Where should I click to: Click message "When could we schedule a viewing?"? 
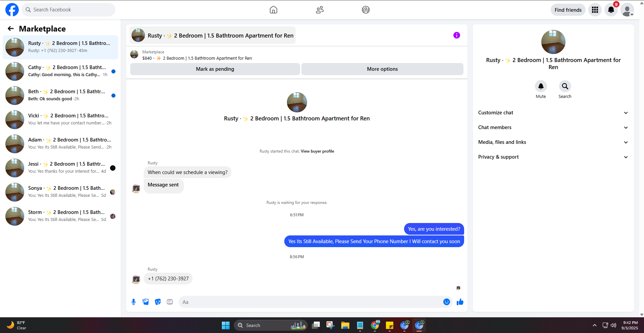click(188, 172)
